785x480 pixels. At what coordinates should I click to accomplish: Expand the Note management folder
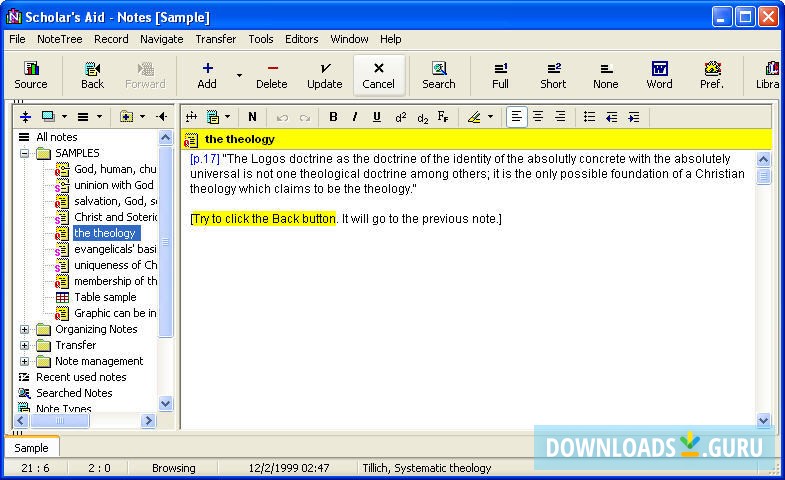click(x=25, y=361)
